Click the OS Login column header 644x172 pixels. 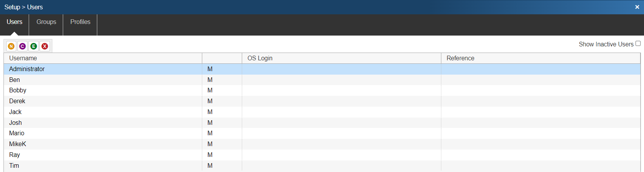point(260,58)
